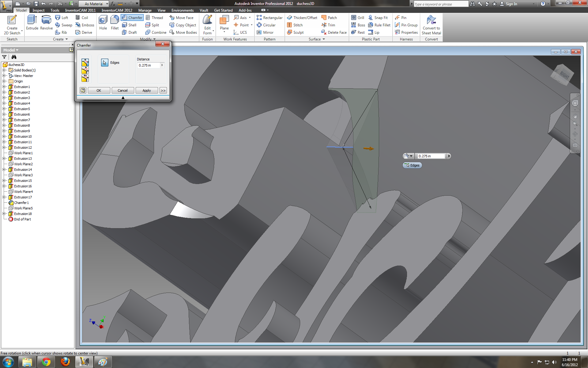The width and height of the screenshot is (588, 368).
Task: Select the Extrude tool
Action: pos(32,23)
